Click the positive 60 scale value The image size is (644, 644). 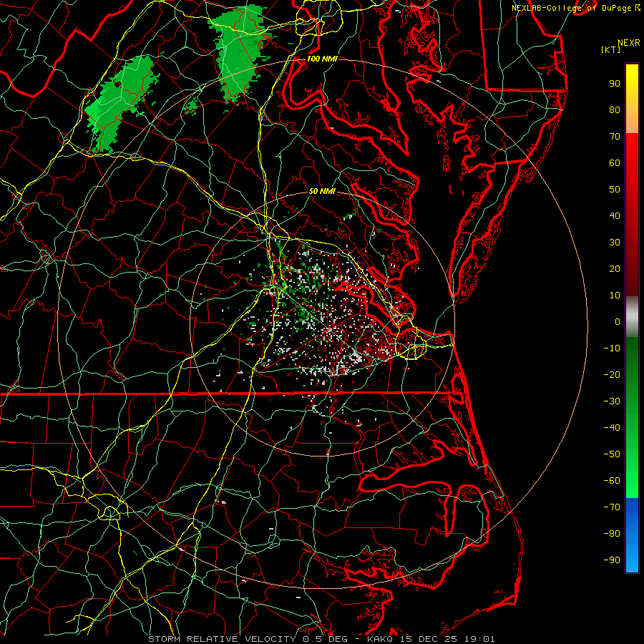click(x=615, y=162)
